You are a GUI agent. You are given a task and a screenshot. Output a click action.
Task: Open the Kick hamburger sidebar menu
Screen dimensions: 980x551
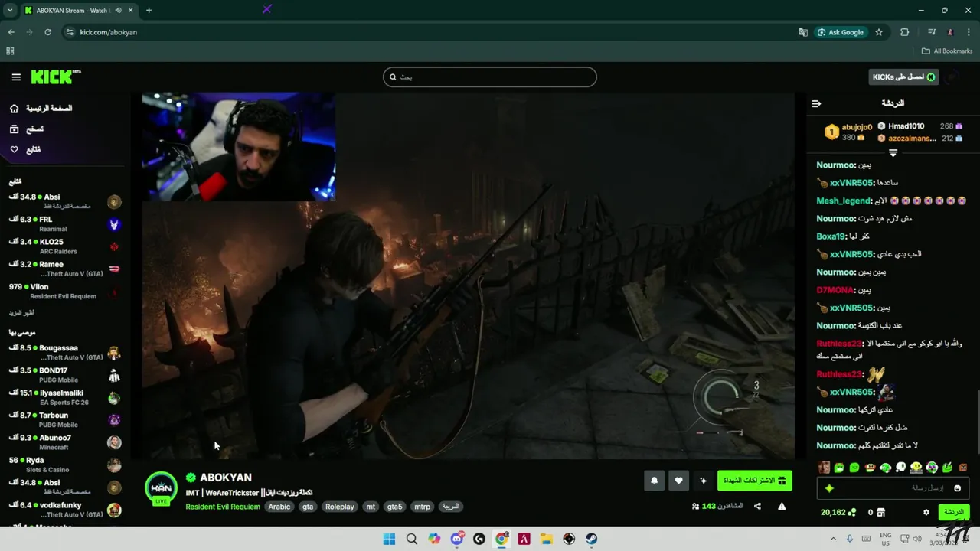click(x=16, y=77)
